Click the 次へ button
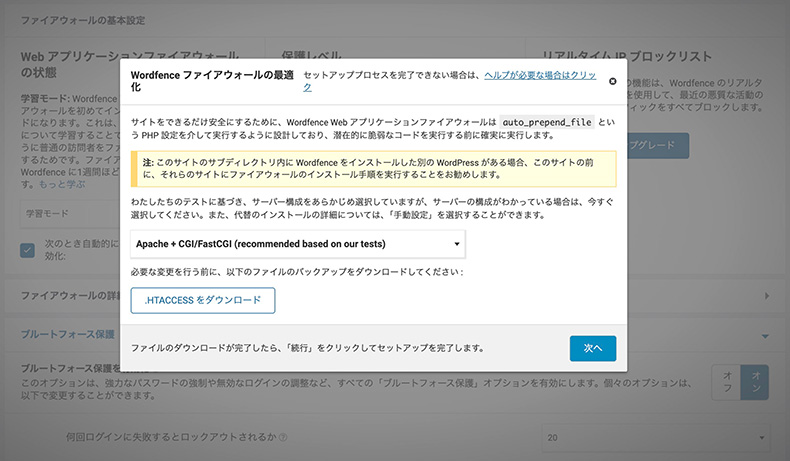The width and height of the screenshot is (790, 461). (593, 348)
